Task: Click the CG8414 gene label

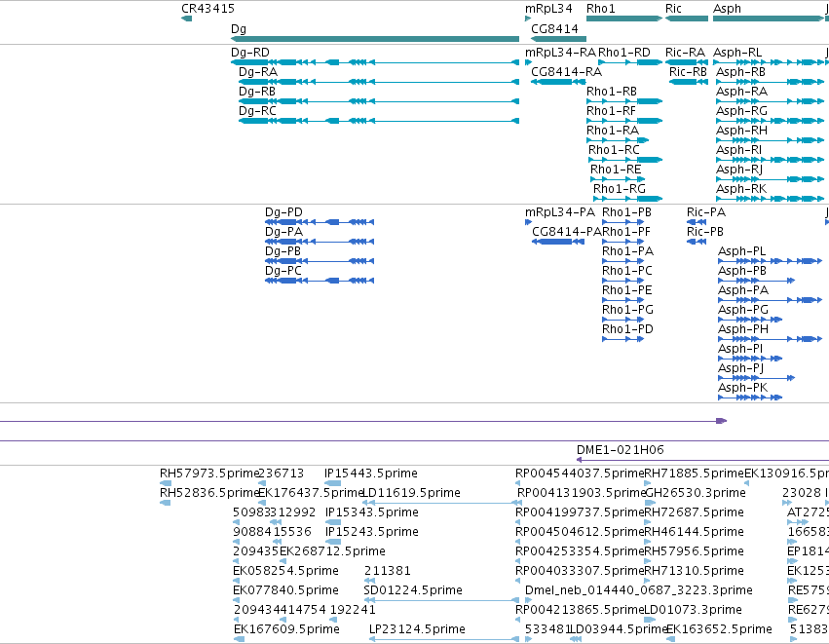Action: pyautogui.click(x=554, y=29)
